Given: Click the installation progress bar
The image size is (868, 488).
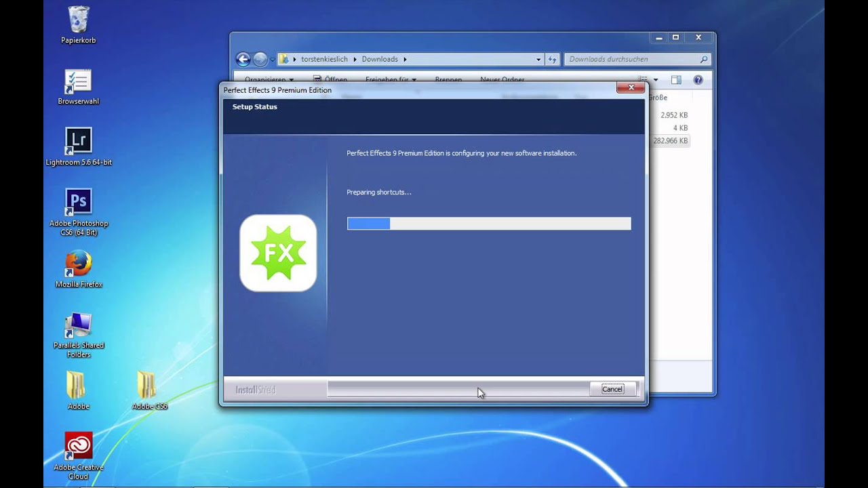Looking at the screenshot, I should 489,224.
